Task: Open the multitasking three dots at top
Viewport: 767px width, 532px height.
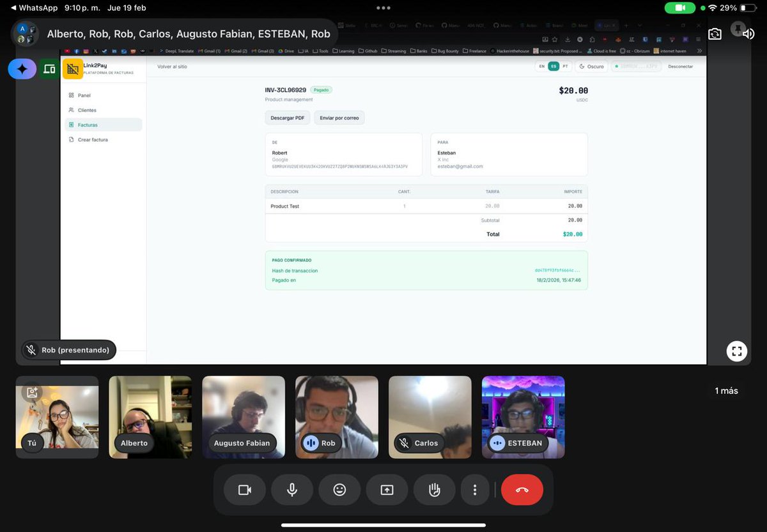Action: pos(383,8)
